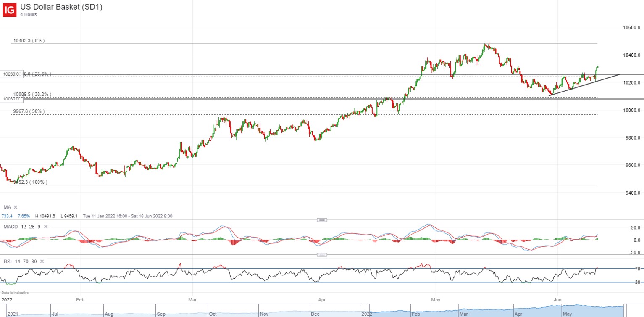This screenshot has height=317, width=644.
Task: Edit the RSI period '14'
Action: (x=17, y=262)
